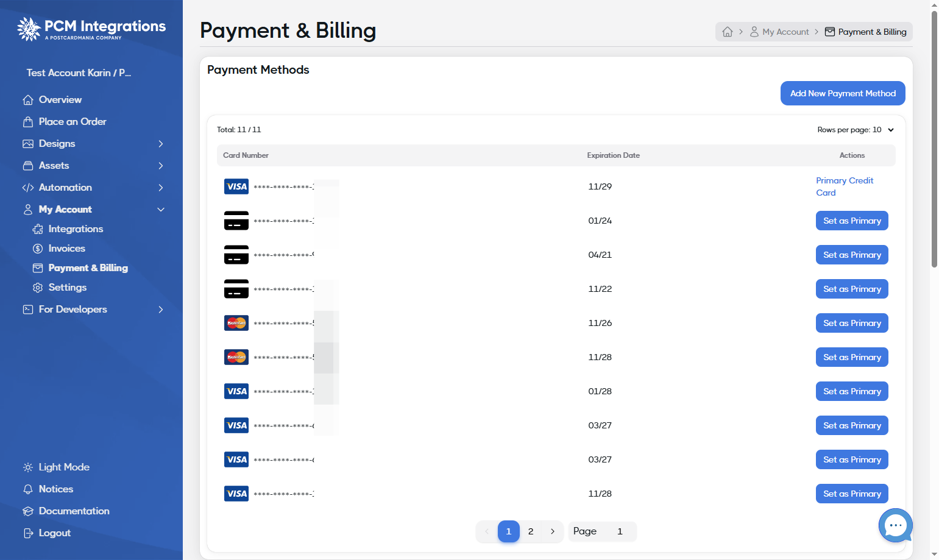Open the Rows per page dropdown

(856, 130)
